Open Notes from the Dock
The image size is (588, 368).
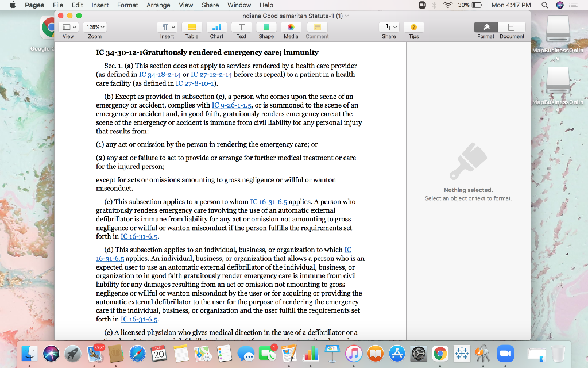point(181,354)
